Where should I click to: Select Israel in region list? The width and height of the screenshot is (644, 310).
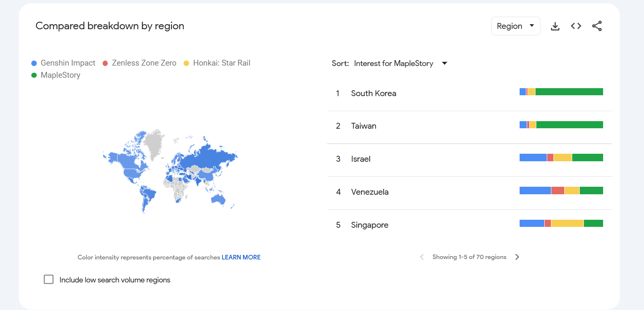click(x=361, y=159)
